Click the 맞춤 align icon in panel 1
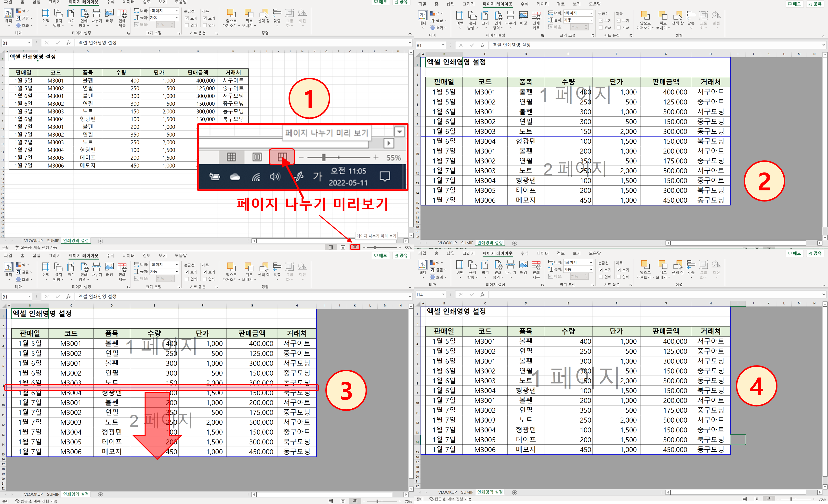Viewport: 828px width, 504px height. coord(276,17)
